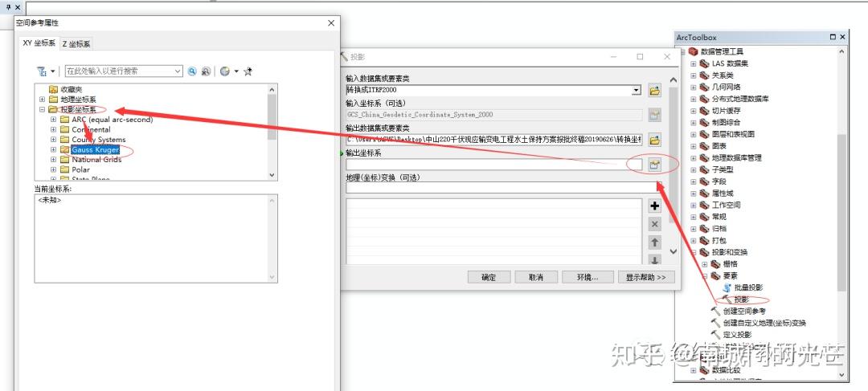This screenshot has width=868, height=391.
Task: Select the Gauss Kruger tree item
Action: point(95,149)
